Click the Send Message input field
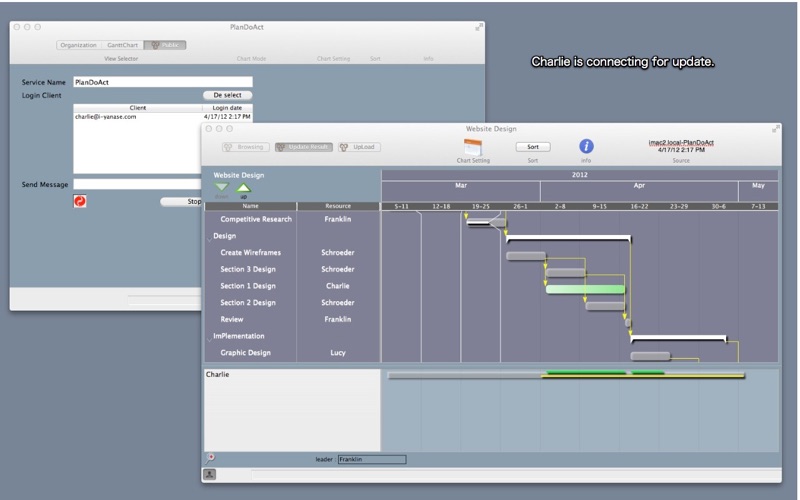The width and height of the screenshot is (800, 500). coord(137,184)
